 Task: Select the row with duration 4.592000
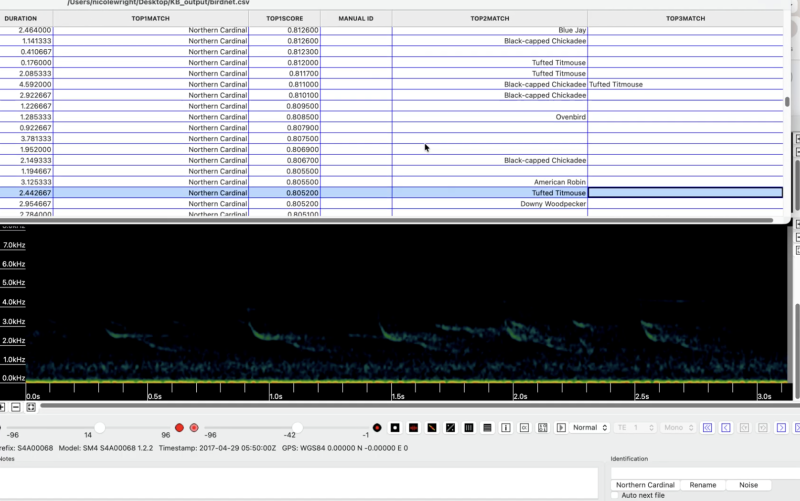pos(391,84)
